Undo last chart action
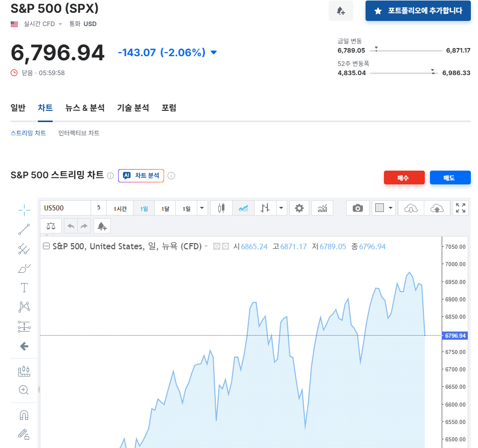This screenshot has width=478, height=448. [x=71, y=226]
